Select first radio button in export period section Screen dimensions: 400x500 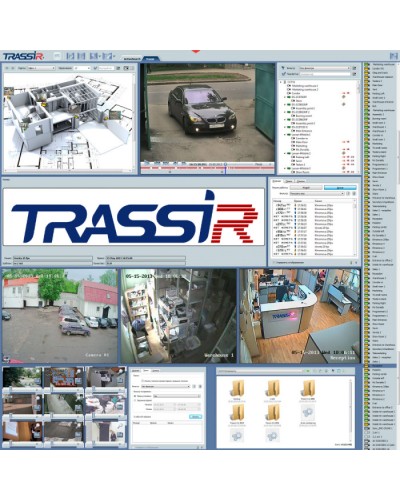point(135,396)
